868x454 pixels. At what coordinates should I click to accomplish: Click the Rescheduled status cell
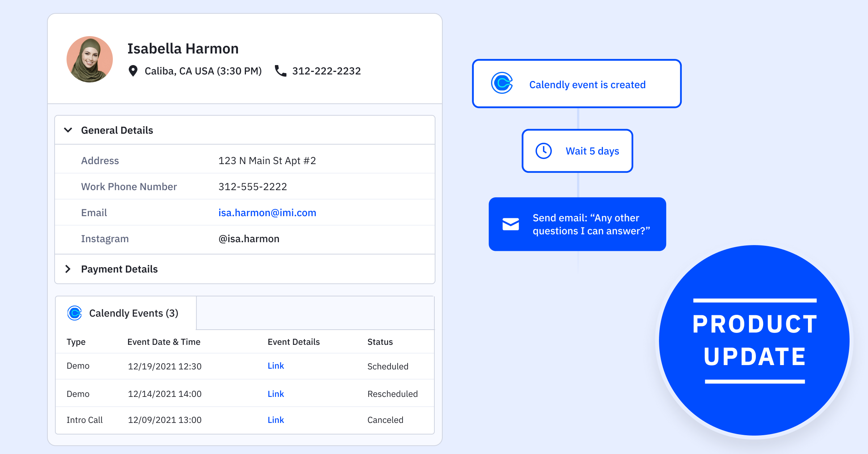392,394
